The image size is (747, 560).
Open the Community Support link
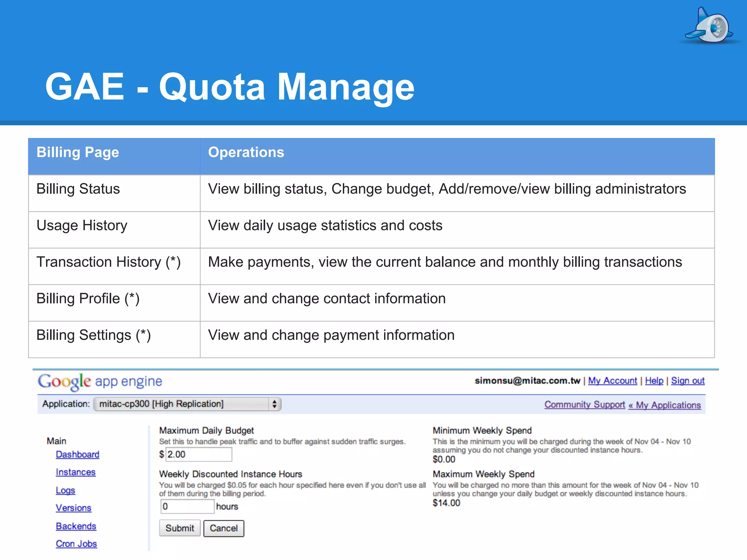coord(585,405)
